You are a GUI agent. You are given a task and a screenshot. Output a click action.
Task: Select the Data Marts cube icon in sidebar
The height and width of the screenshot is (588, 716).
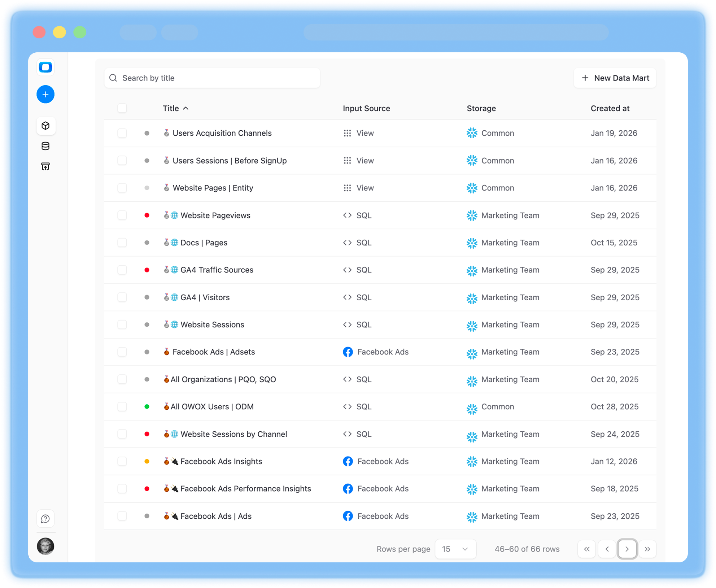point(45,126)
